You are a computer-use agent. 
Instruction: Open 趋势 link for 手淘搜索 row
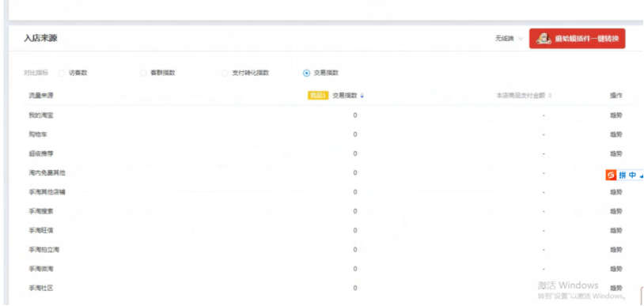click(x=616, y=211)
